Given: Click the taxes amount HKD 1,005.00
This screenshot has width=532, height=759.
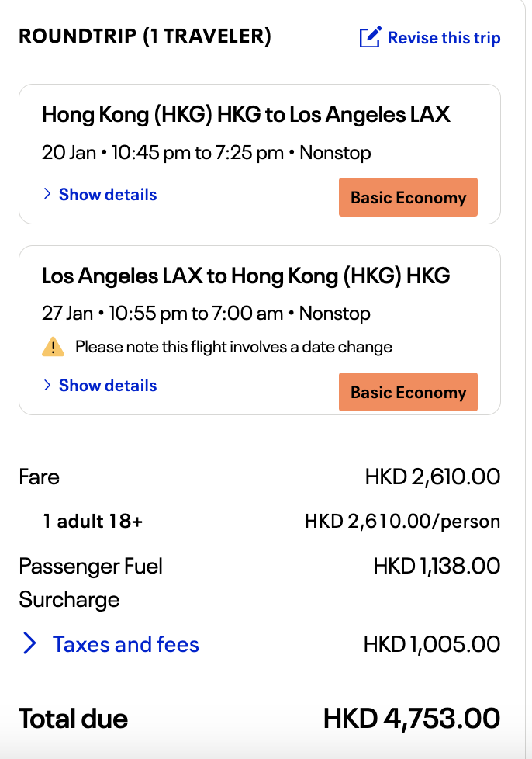Looking at the screenshot, I should click(431, 644).
